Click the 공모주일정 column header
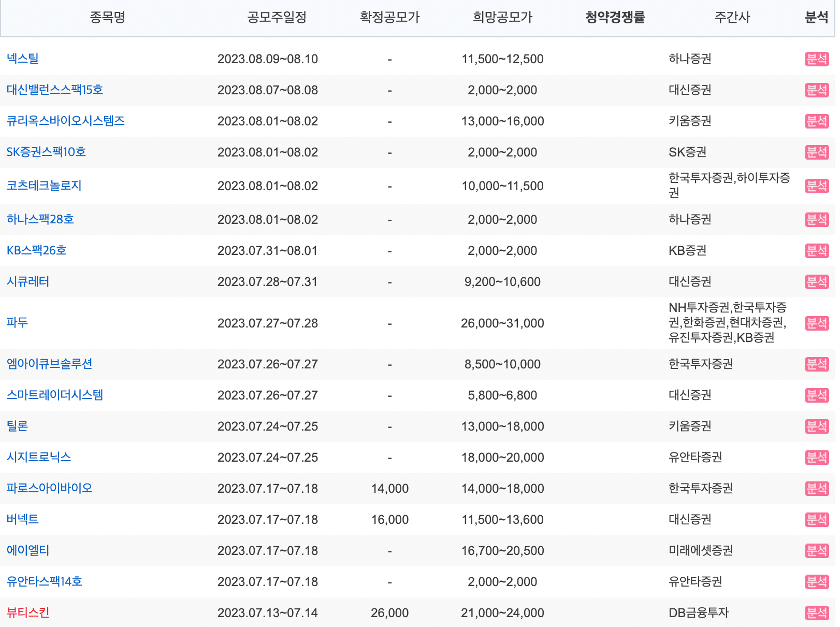 277,18
